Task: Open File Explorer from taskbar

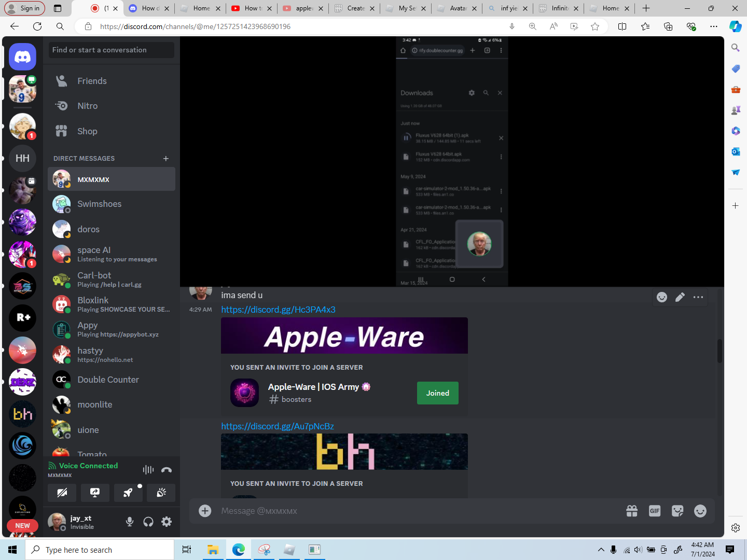Action: [213, 550]
